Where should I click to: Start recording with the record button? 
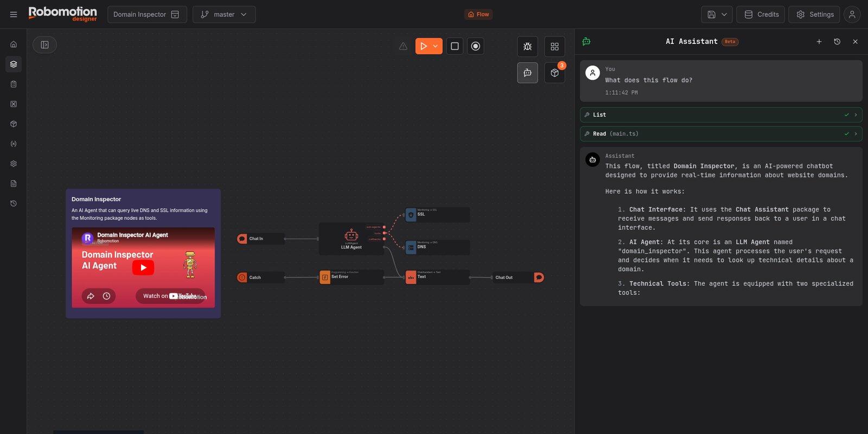click(x=475, y=46)
